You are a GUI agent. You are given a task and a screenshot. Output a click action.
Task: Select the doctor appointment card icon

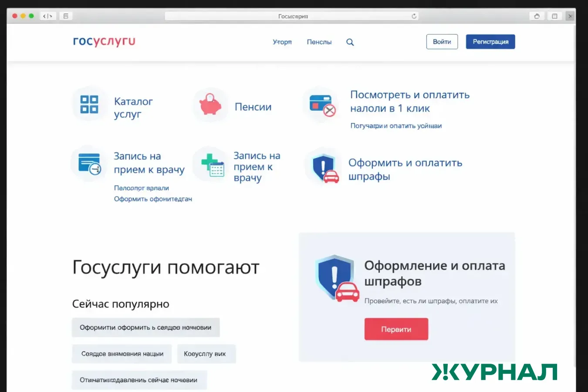coord(88,163)
